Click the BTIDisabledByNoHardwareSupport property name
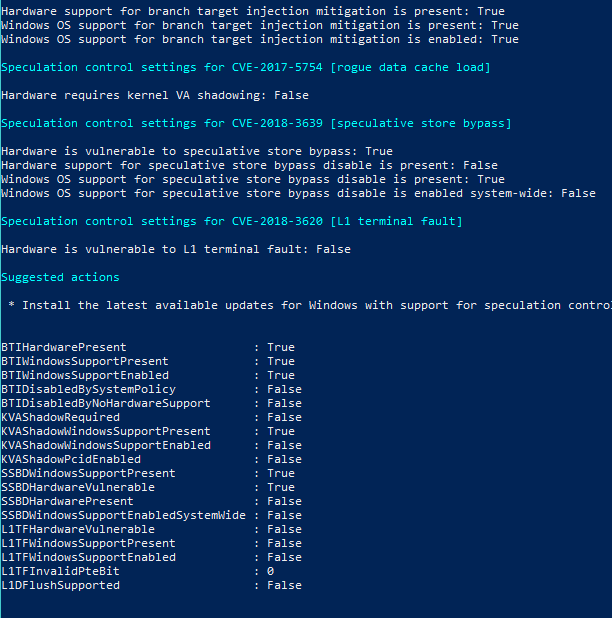Image resolution: width=612 pixels, height=618 pixels. [106, 403]
